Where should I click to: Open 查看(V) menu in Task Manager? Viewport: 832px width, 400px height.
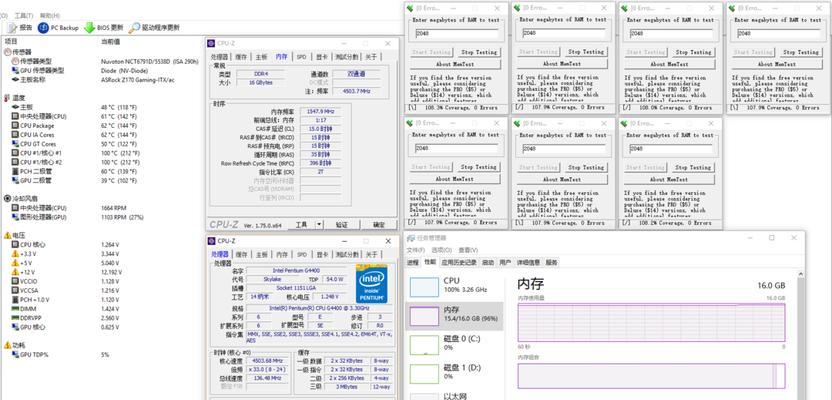[468, 250]
